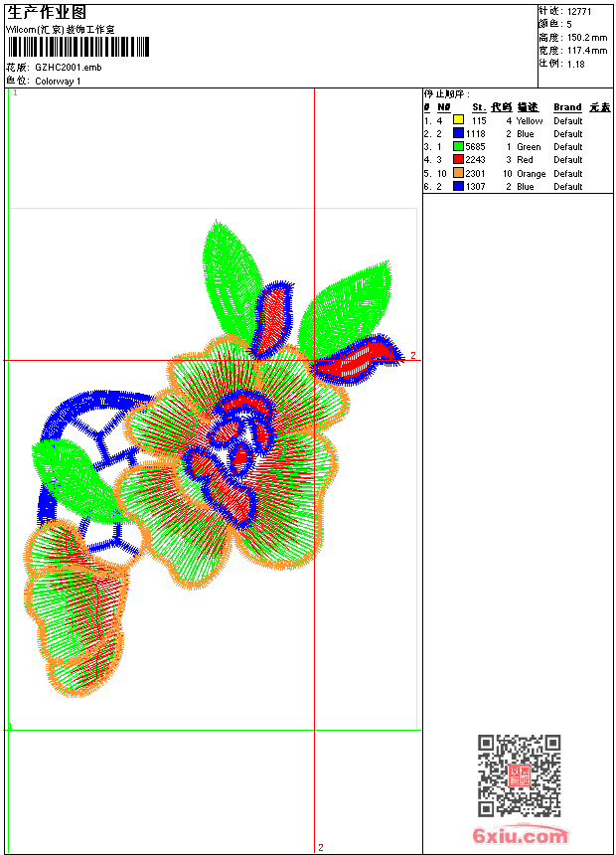Click the yellow color swatch in row 1
This screenshot has height=855, width=616.
coord(458,120)
